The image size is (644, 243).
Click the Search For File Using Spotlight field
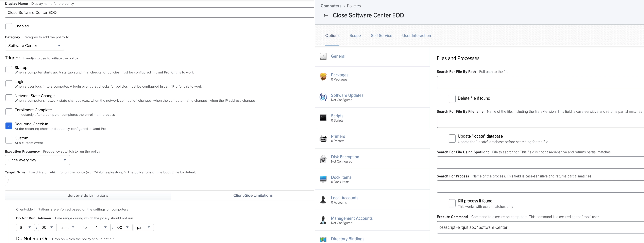(x=540, y=163)
